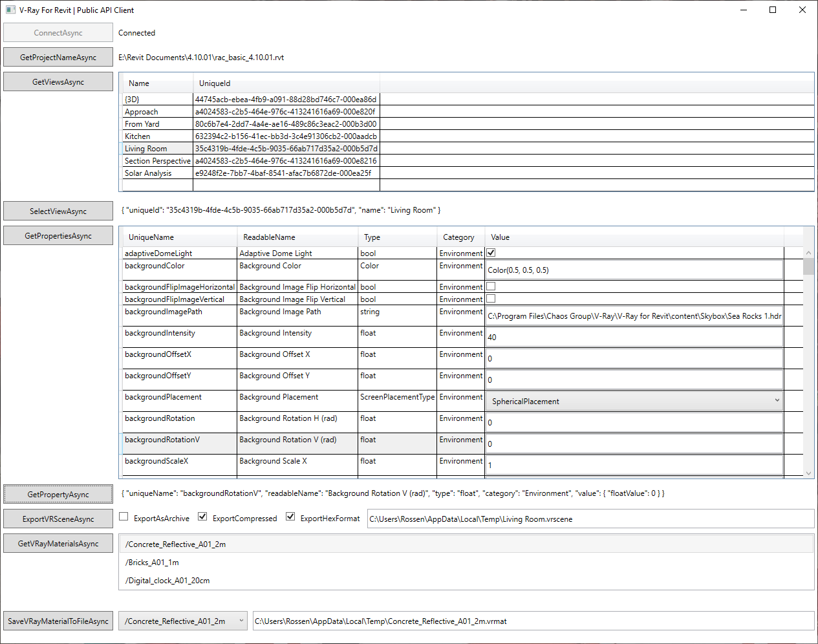This screenshot has height=644, width=818.
Task: Click the Background Image Path value field
Action: point(634,316)
